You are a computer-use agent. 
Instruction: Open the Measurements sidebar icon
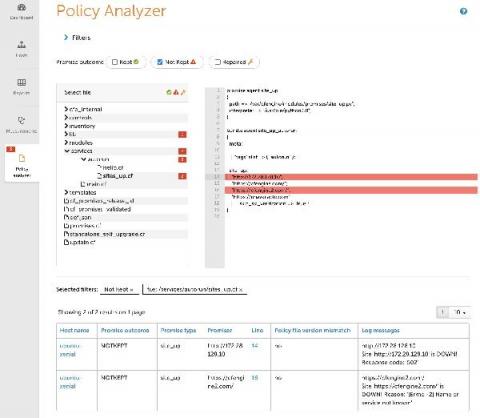click(x=21, y=125)
